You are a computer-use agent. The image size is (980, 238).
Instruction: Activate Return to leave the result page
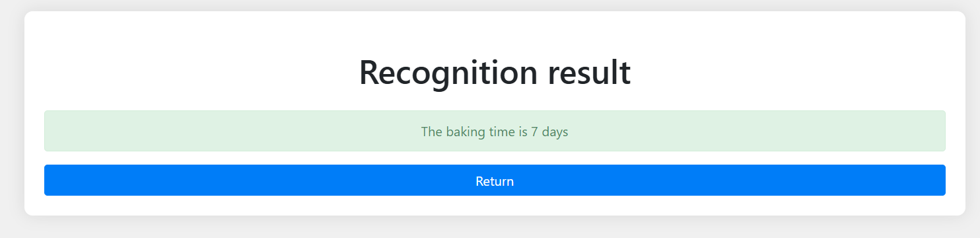pyautogui.click(x=495, y=180)
